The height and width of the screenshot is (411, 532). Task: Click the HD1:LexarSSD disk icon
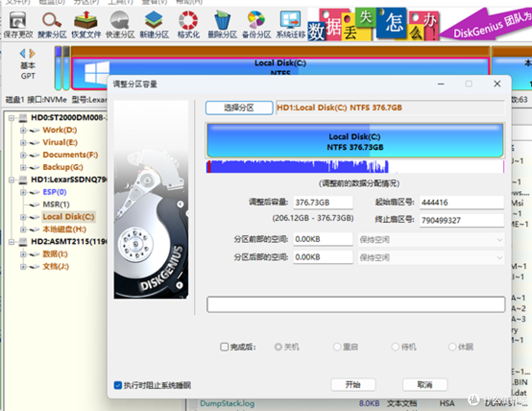[x=23, y=180]
